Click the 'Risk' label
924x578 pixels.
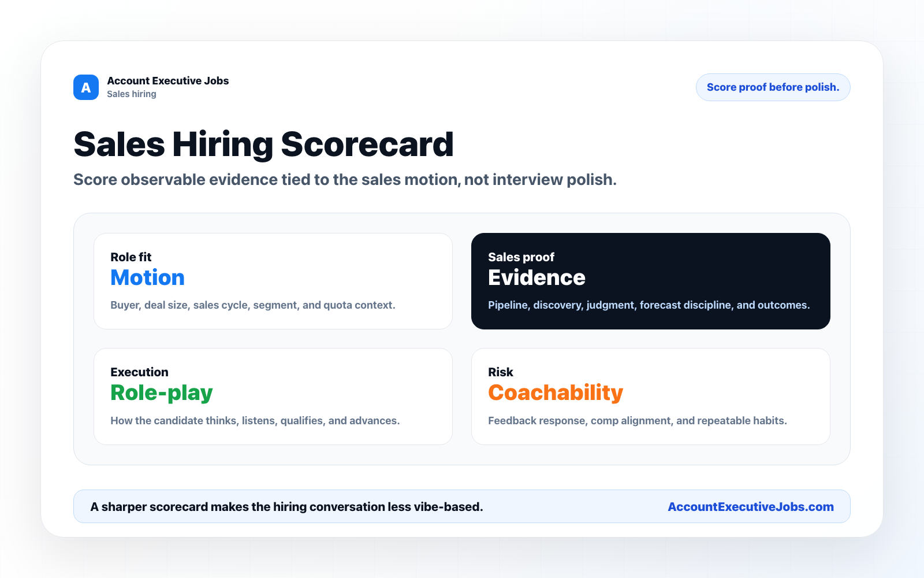[501, 372]
